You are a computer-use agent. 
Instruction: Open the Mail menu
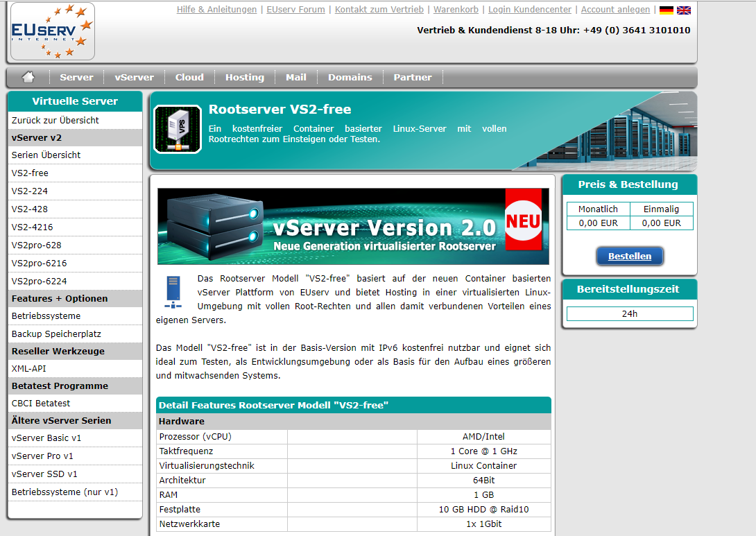(x=296, y=77)
